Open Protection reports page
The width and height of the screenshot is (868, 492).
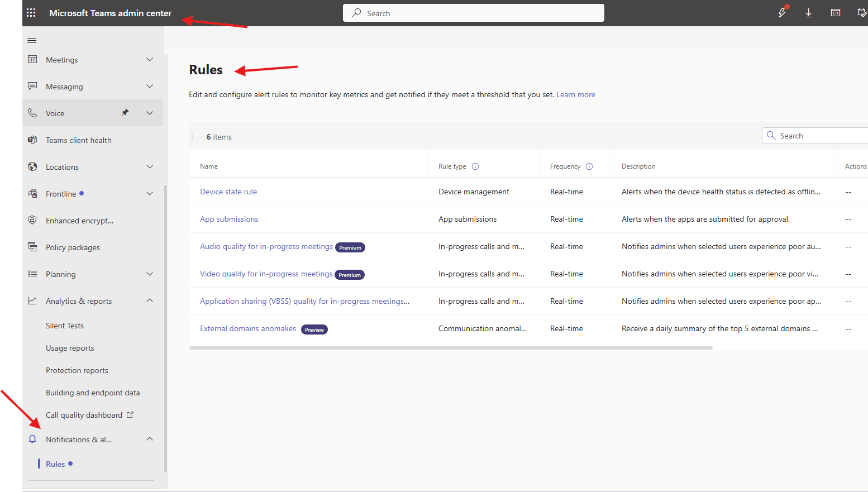(77, 370)
